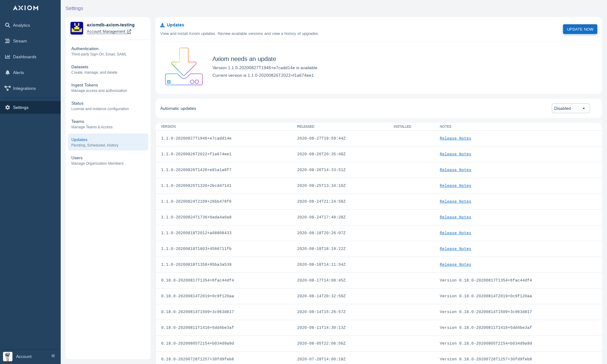Click the Stream icon in sidebar

8,41
